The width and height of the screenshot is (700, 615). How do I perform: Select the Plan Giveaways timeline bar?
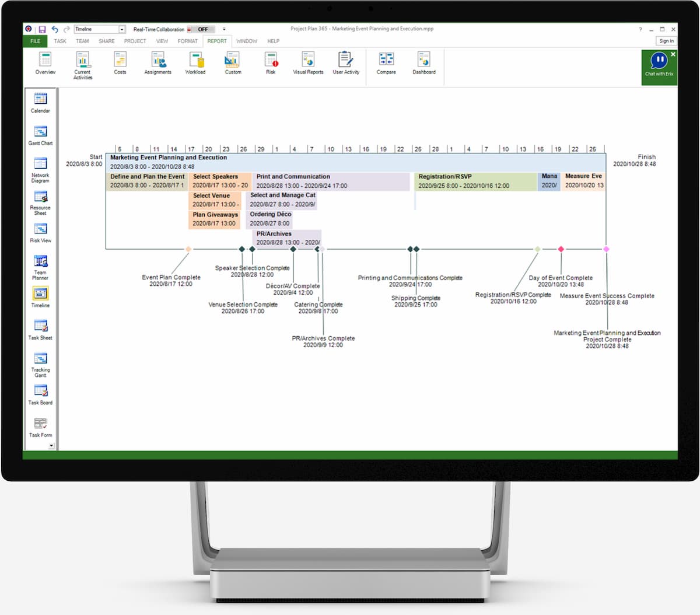[215, 219]
